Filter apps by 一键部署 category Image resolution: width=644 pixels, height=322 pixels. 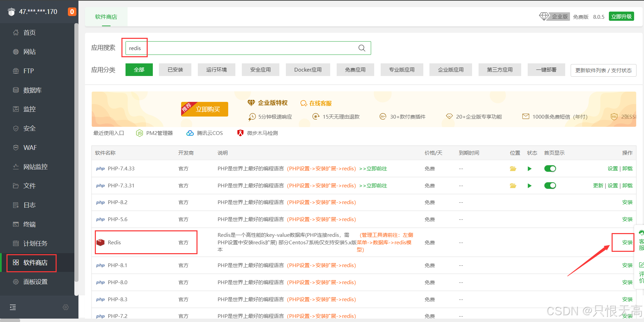pyautogui.click(x=546, y=70)
